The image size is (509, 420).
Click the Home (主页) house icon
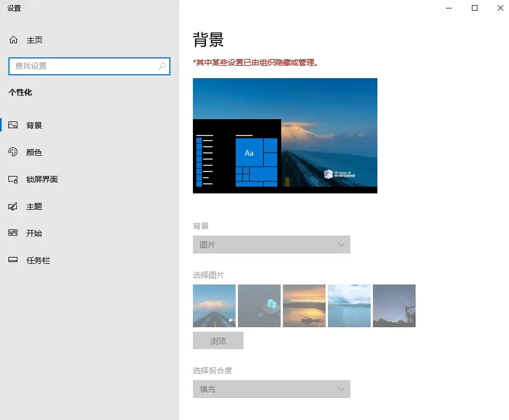13,40
